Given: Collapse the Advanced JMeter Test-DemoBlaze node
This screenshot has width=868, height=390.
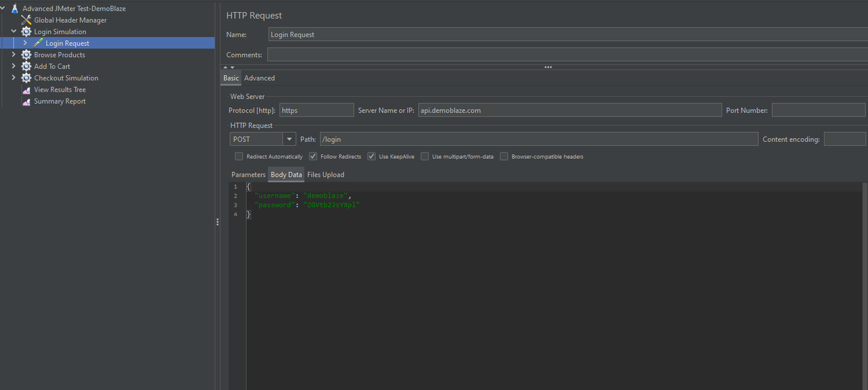Looking at the screenshot, I should [x=2, y=9].
